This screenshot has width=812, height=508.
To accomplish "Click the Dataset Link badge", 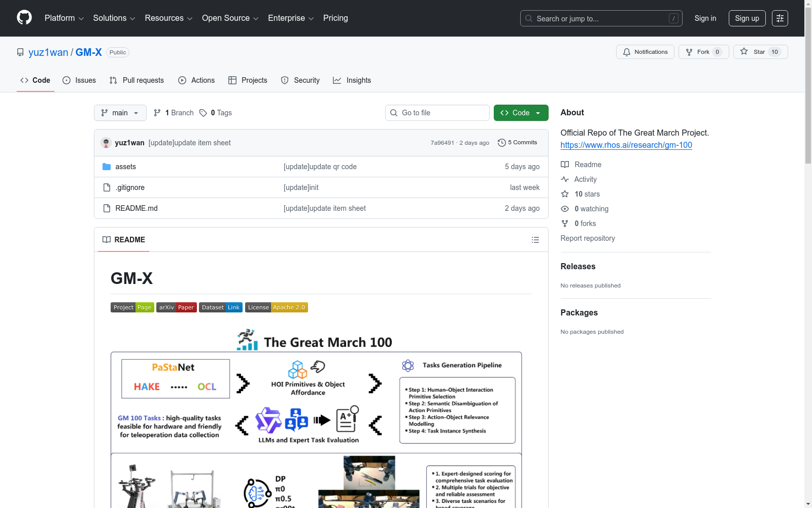I will (221, 307).
